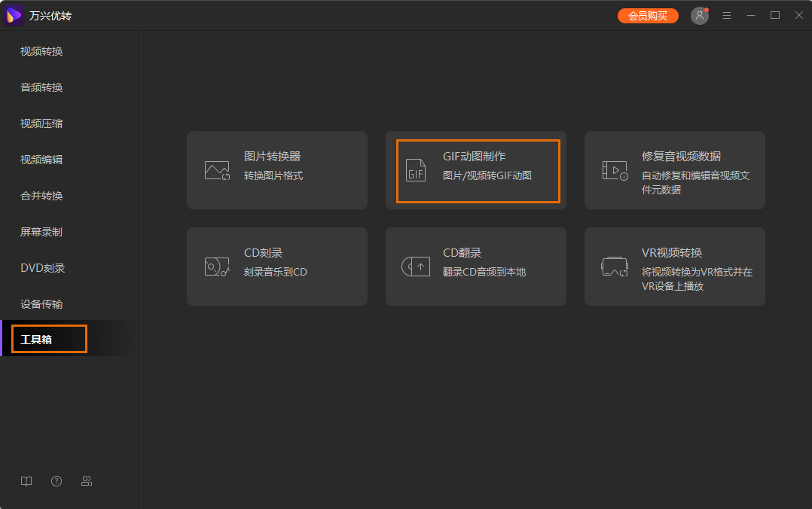Open the 会员购买 purchase button
Screen dimensions: 812x509
648,15
